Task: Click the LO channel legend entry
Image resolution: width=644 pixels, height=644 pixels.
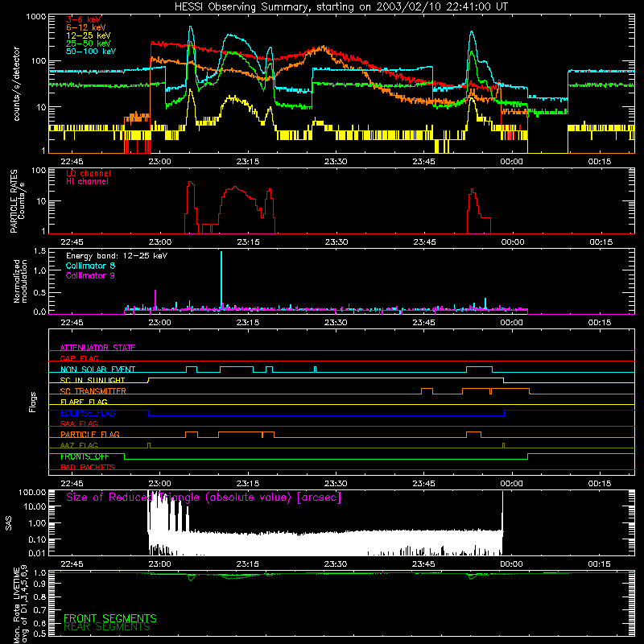Action: click(x=89, y=173)
